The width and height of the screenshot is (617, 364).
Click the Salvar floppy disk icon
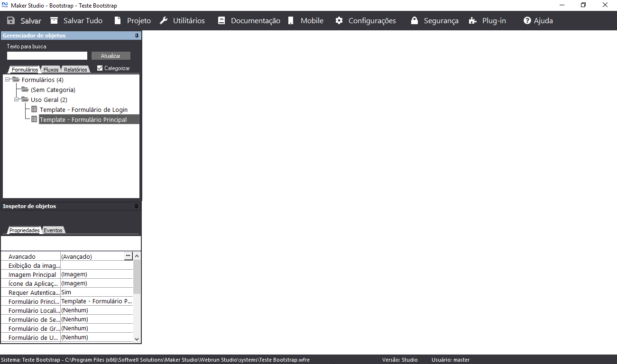click(x=11, y=21)
